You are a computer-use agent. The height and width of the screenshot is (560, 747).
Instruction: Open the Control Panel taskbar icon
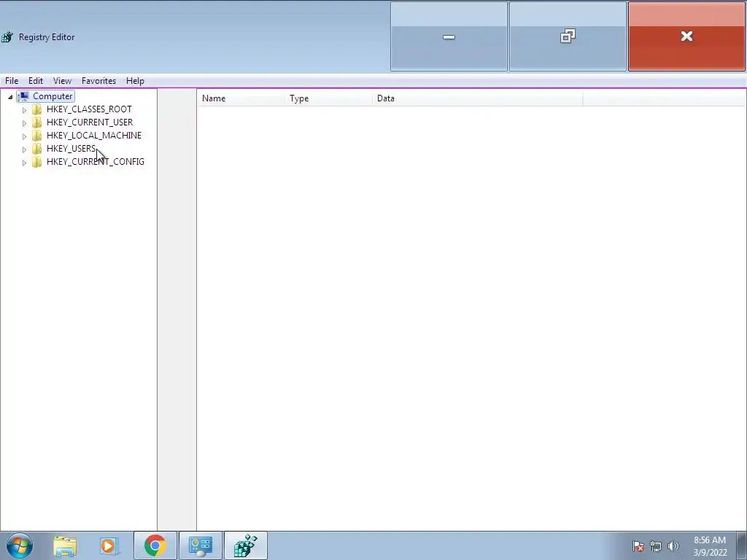tap(200, 546)
